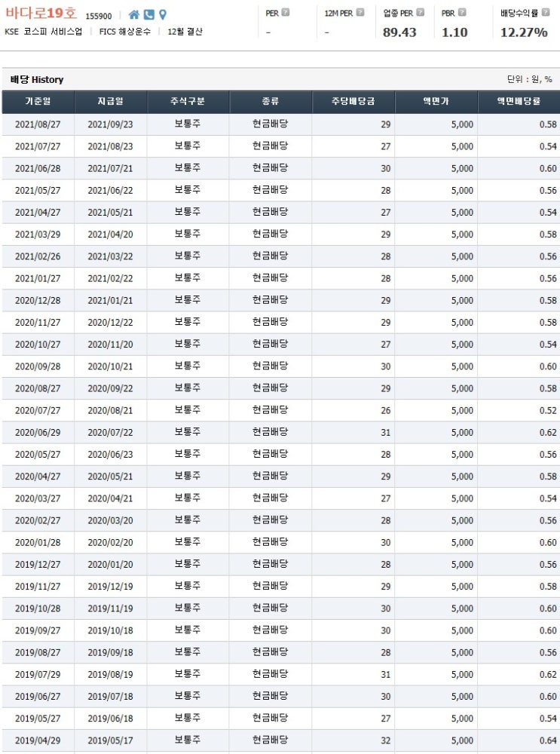The image size is (560, 754).
Task: Select payment date 2020/09/22
Action: point(111,388)
